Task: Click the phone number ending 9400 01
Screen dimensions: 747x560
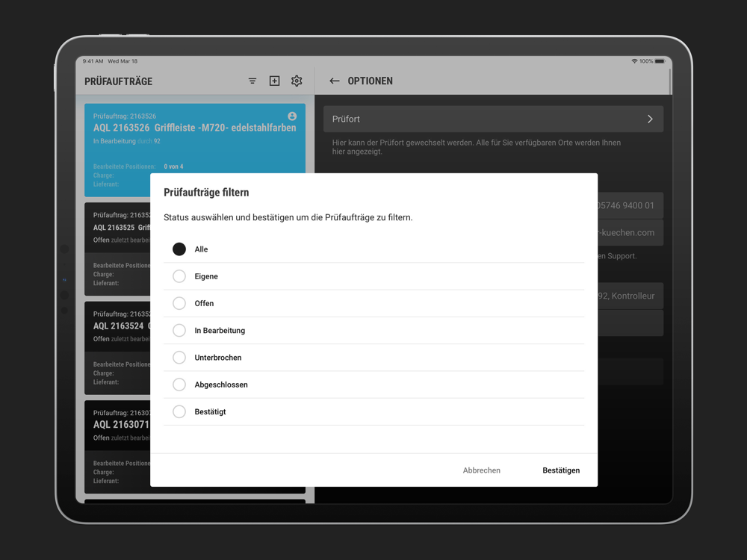Action: tap(630, 205)
